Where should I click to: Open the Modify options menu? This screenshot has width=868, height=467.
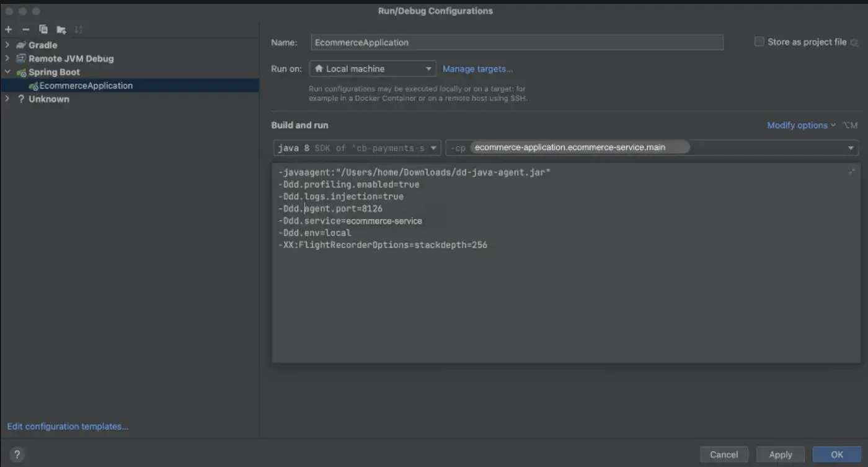(x=801, y=125)
